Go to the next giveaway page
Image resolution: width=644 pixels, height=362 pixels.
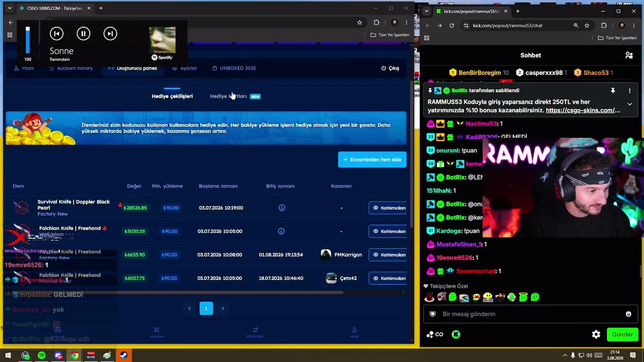[223, 309]
